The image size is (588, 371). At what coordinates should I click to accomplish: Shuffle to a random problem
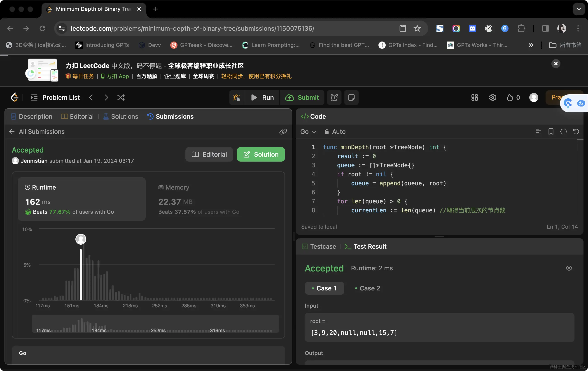pyautogui.click(x=121, y=98)
